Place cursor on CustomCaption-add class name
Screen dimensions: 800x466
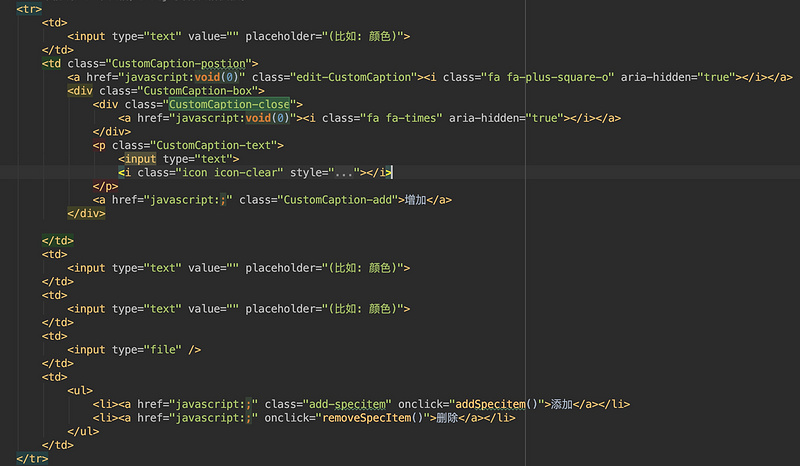point(338,200)
